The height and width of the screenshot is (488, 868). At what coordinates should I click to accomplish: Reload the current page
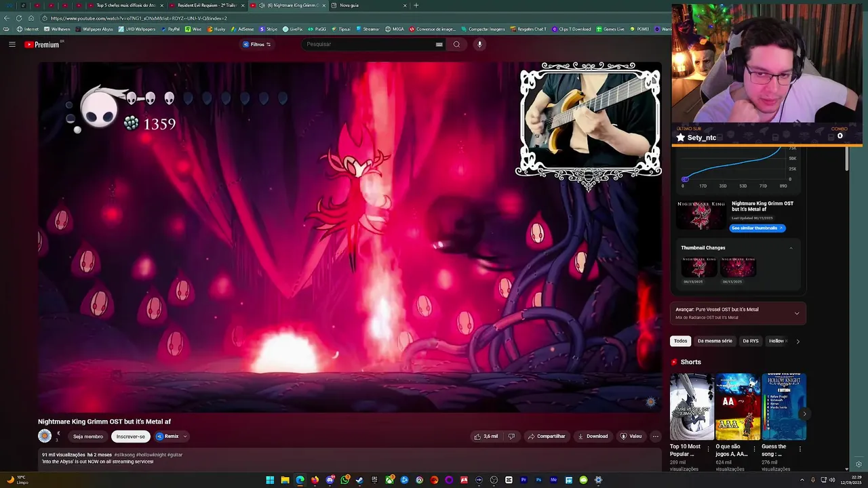pos(19,18)
